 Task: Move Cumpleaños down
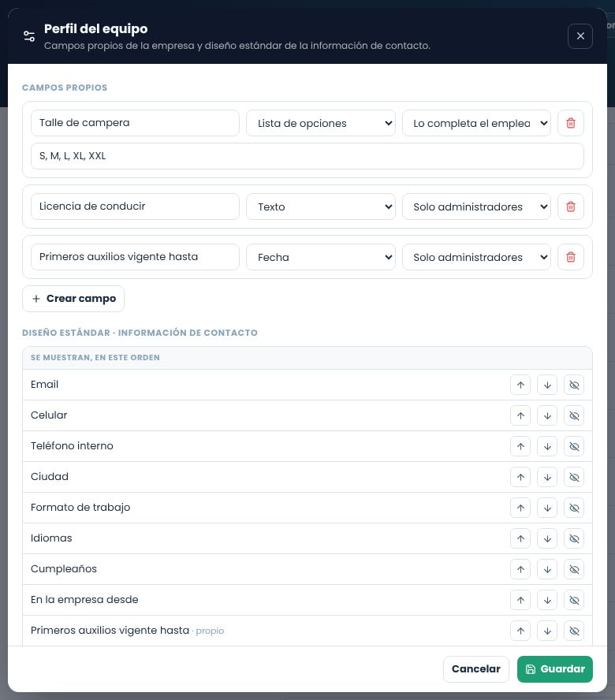point(547,570)
